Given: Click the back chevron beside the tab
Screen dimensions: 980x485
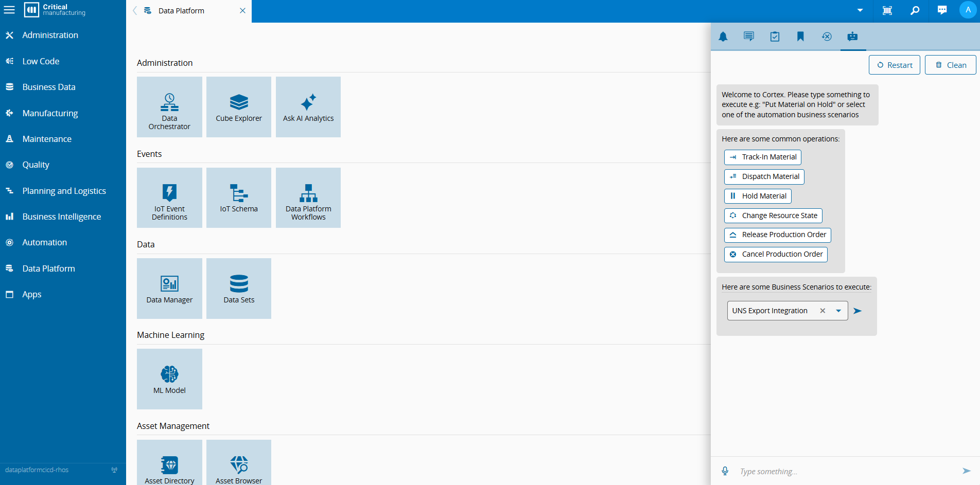Looking at the screenshot, I should point(135,11).
